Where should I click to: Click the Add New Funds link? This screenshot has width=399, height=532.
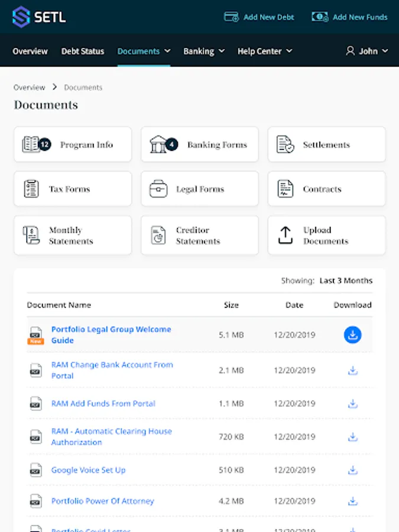(x=349, y=17)
